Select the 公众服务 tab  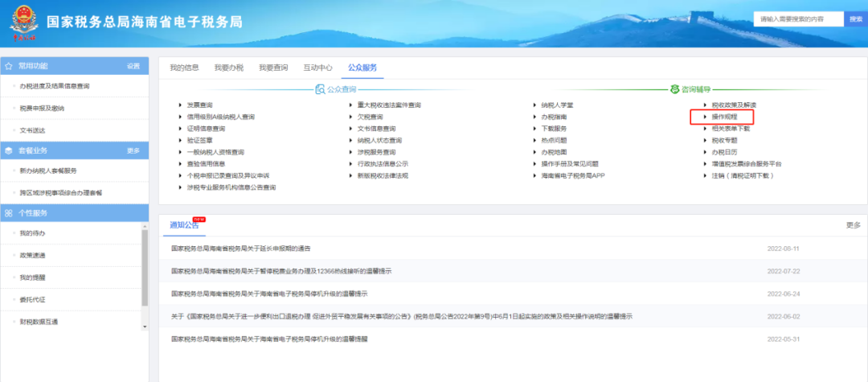pyautogui.click(x=362, y=68)
